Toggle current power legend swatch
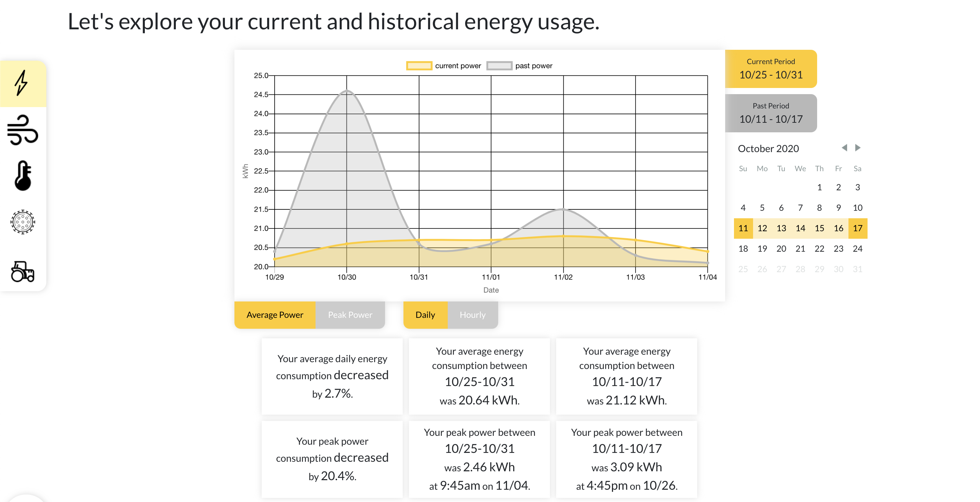 pyautogui.click(x=419, y=66)
